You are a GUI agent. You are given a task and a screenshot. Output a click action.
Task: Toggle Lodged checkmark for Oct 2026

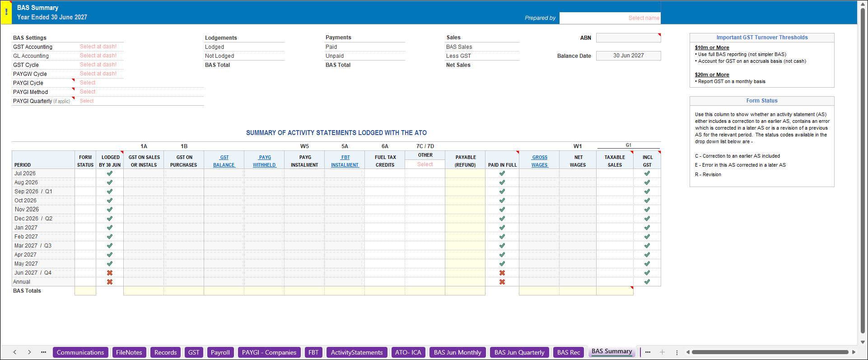[x=110, y=201]
